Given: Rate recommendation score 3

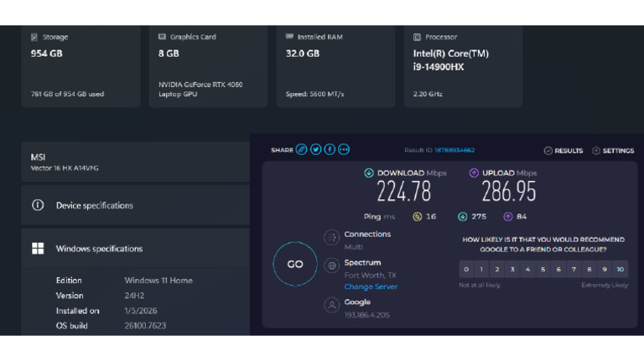Looking at the screenshot, I should tap(512, 269).
